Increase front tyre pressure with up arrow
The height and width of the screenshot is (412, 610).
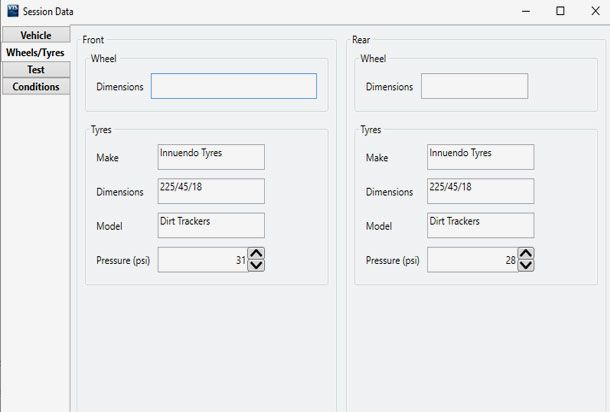[256, 254]
